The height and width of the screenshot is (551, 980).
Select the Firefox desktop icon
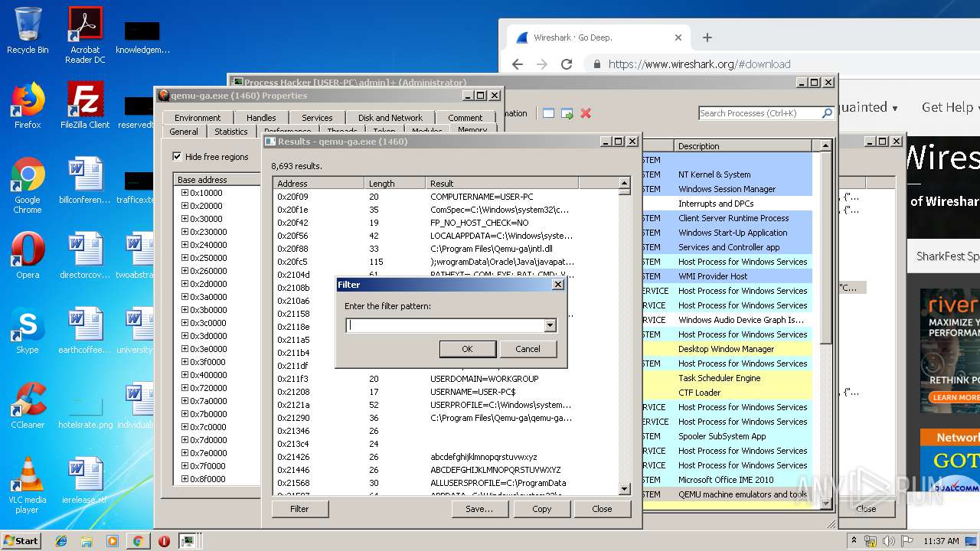28,106
